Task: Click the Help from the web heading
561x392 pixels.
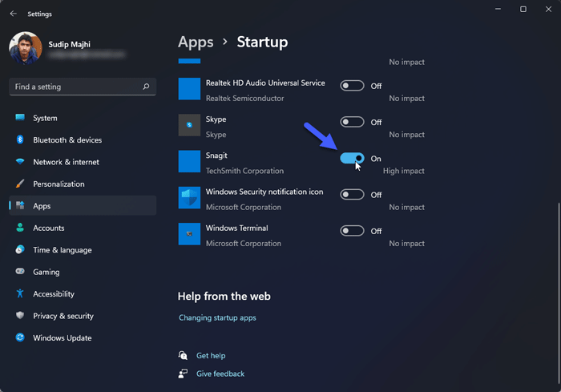Action: click(x=224, y=296)
